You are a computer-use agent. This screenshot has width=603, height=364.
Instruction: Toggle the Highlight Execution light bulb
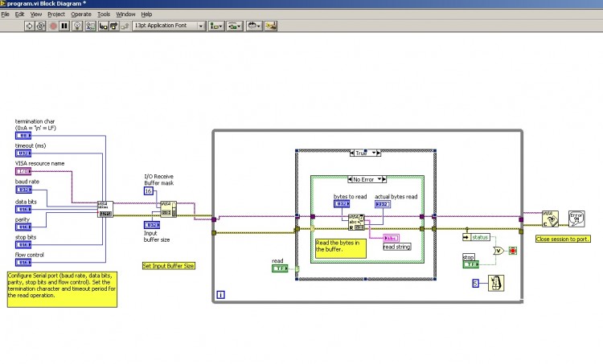[x=77, y=26]
